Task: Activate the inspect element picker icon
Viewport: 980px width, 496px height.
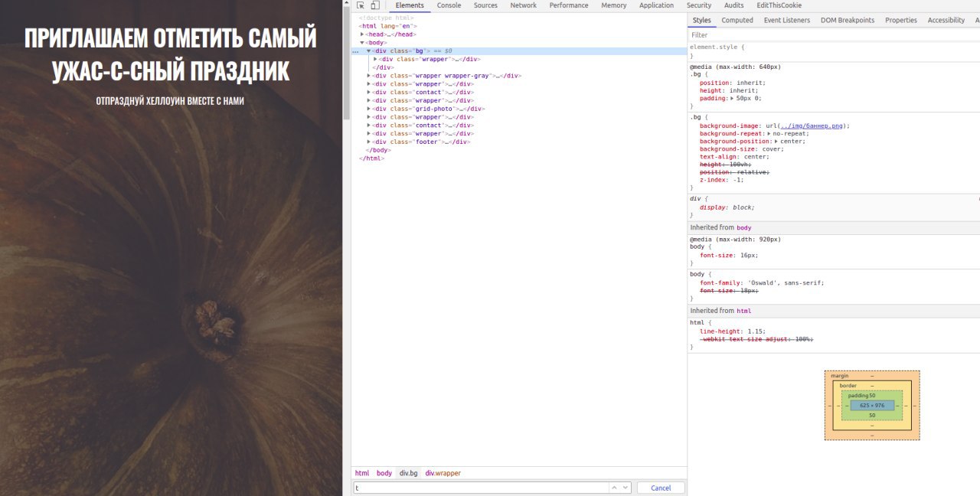Action: point(361,5)
